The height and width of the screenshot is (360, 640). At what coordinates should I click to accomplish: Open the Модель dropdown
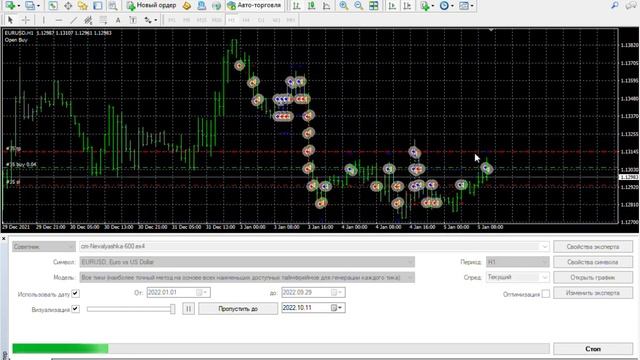[x=247, y=278]
